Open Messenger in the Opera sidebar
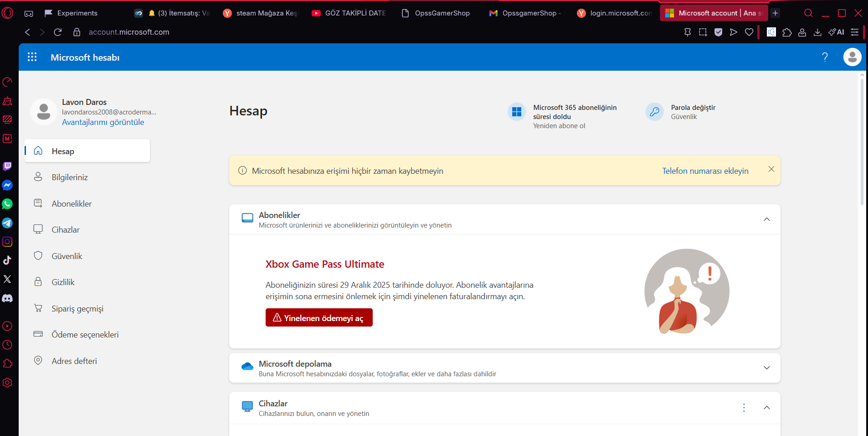 click(7, 185)
